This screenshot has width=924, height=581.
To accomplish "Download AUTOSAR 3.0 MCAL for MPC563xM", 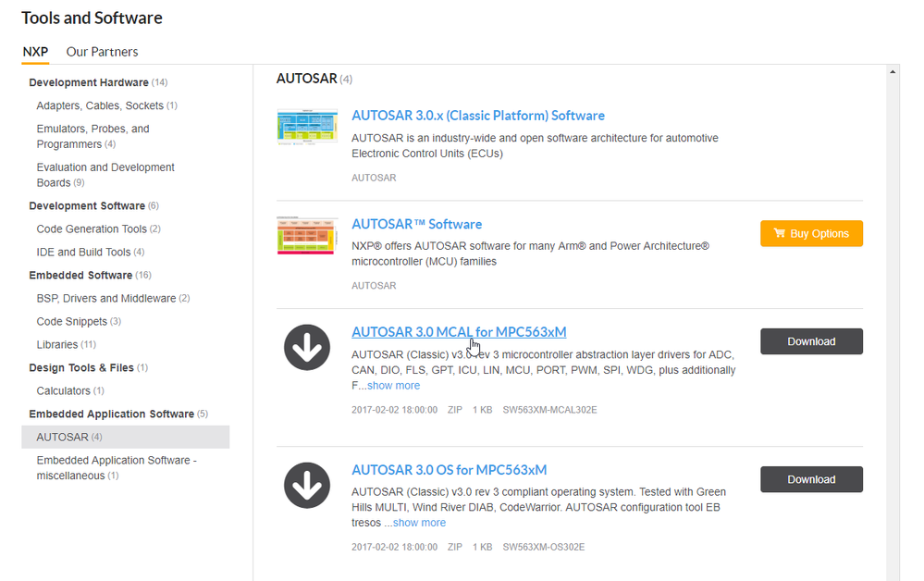I will coord(811,341).
